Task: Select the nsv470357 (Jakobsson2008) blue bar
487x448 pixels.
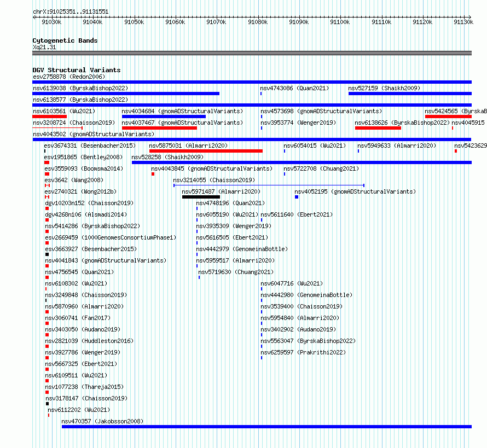Action: point(267,427)
